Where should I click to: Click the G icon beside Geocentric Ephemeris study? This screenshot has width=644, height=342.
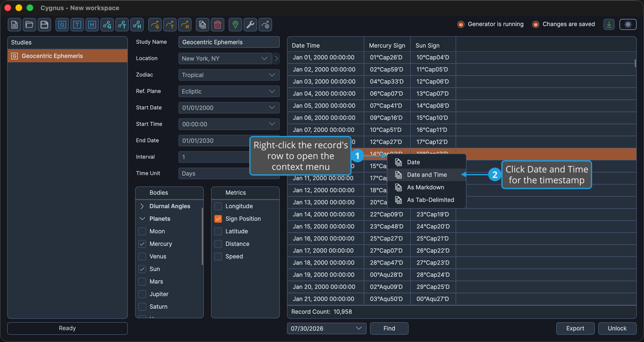[14, 56]
